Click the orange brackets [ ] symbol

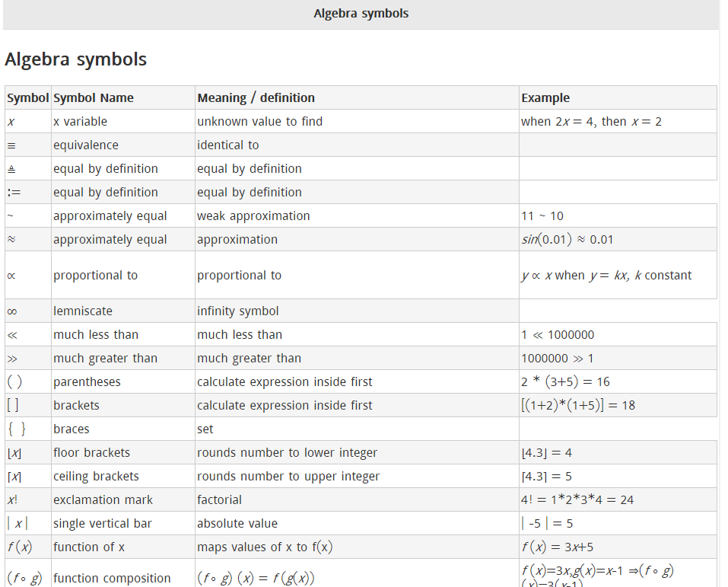coord(13,406)
